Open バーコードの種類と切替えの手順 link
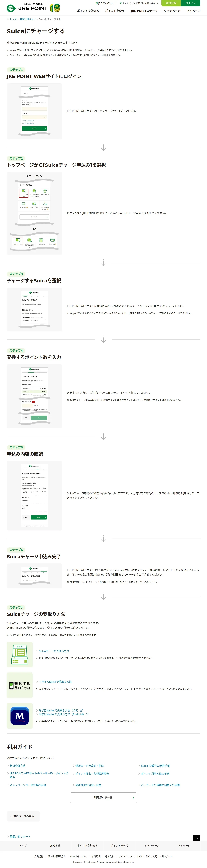 (x=160, y=785)
